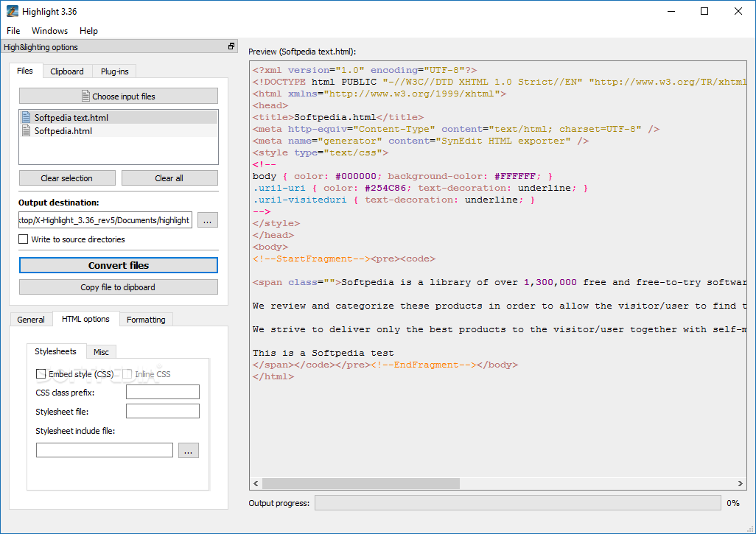Click the Highlight app icon in title bar
The height and width of the screenshot is (534, 756).
[x=13, y=11]
